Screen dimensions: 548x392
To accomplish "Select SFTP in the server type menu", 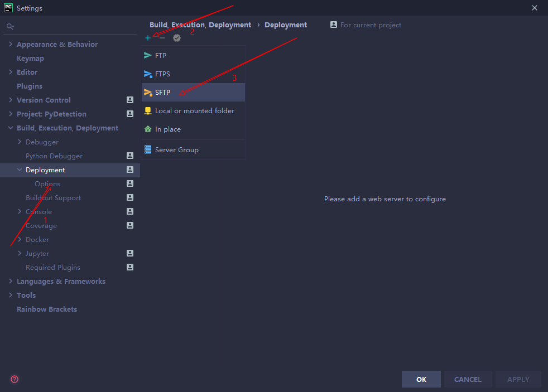I will (x=193, y=93).
